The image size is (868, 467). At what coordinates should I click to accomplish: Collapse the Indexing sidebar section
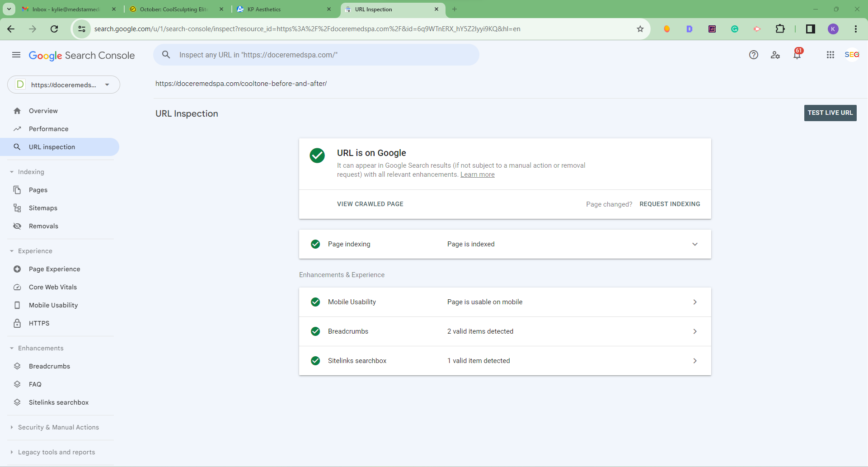point(12,172)
